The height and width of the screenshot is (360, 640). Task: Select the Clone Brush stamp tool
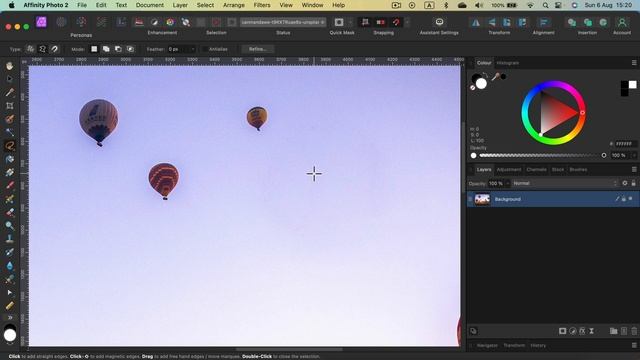(x=10, y=239)
